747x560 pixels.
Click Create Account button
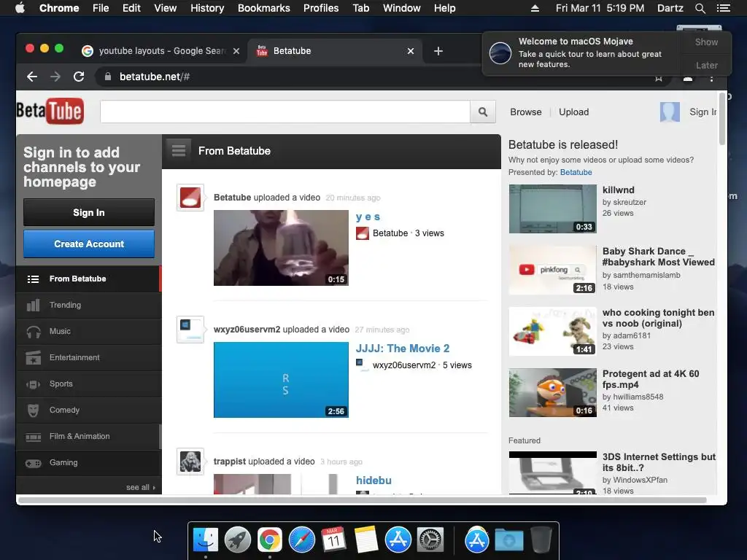[x=89, y=244]
